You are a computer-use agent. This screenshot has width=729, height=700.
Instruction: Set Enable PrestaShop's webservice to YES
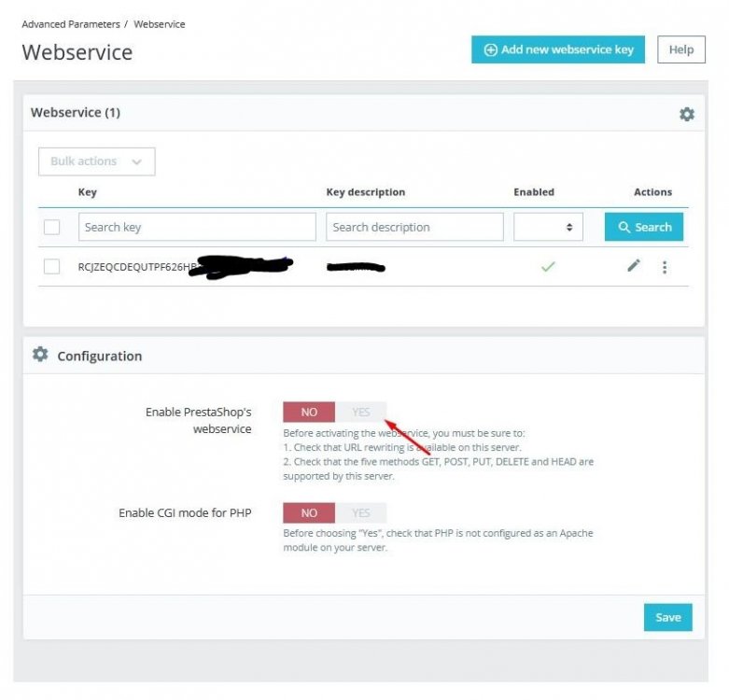tap(360, 412)
